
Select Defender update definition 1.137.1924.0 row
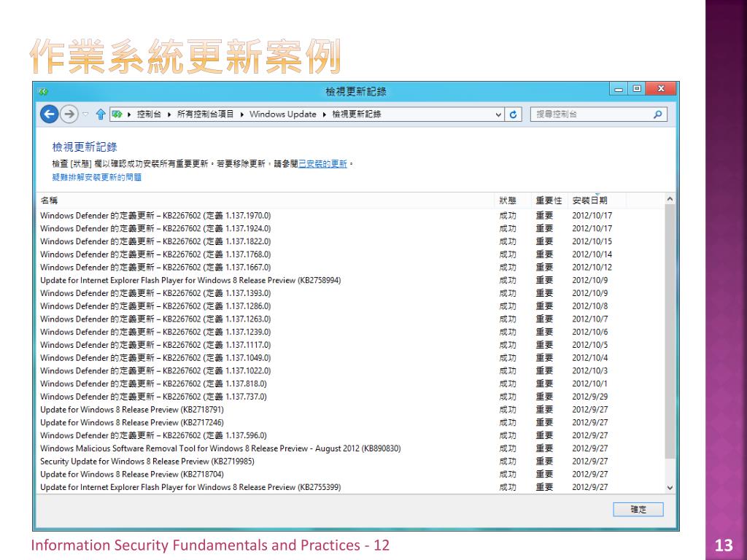pyautogui.click(x=351, y=228)
